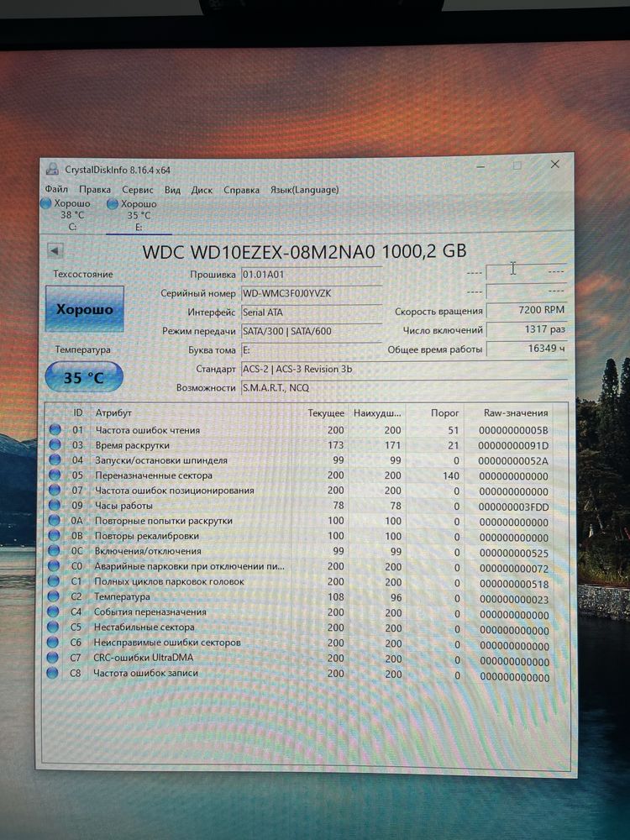Click status circle for attribute 0C
630x840 pixels.
click(54, 550)
